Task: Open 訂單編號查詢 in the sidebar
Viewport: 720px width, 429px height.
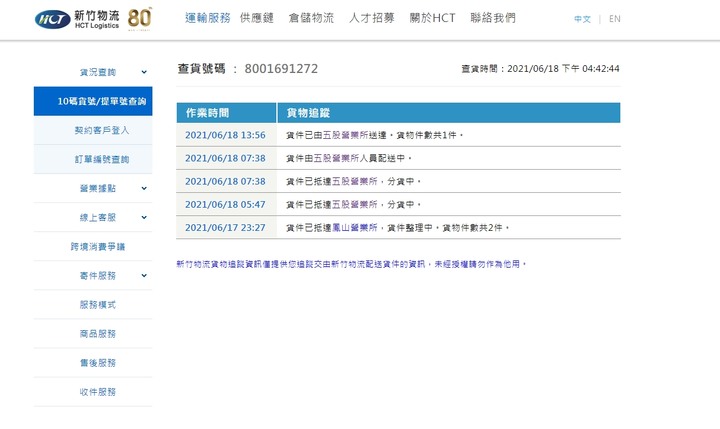Action: [102, 159]
